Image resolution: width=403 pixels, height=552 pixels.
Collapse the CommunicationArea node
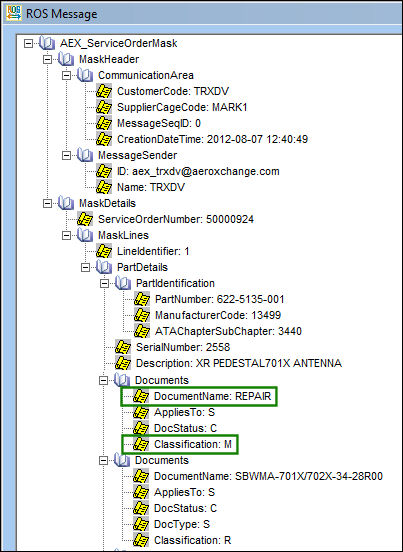[67, 76]
